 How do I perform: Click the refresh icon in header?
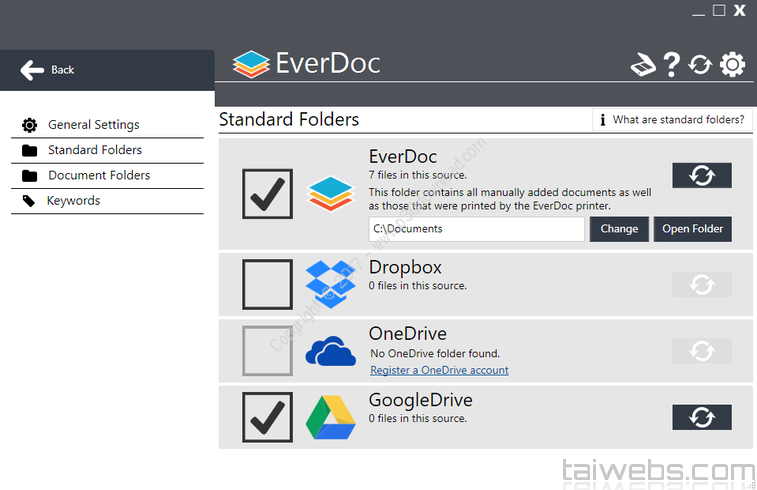click(x=700, y=65)
